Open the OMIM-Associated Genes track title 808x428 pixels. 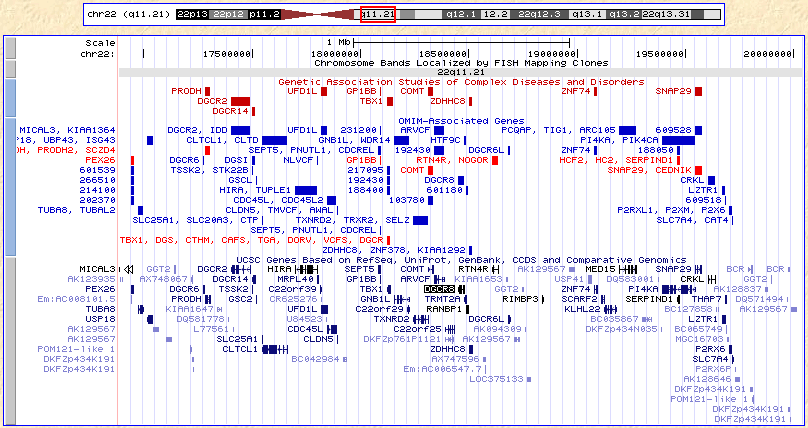[x=461, y=120]
